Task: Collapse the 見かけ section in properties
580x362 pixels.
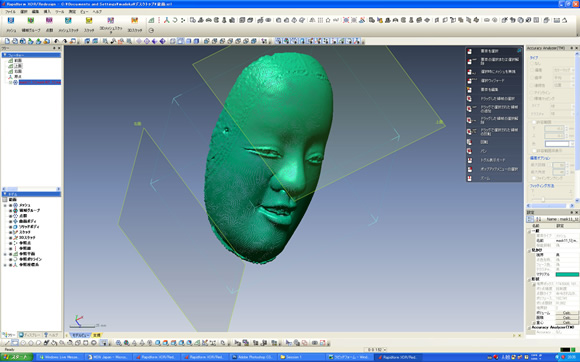Action: point(529,250)
